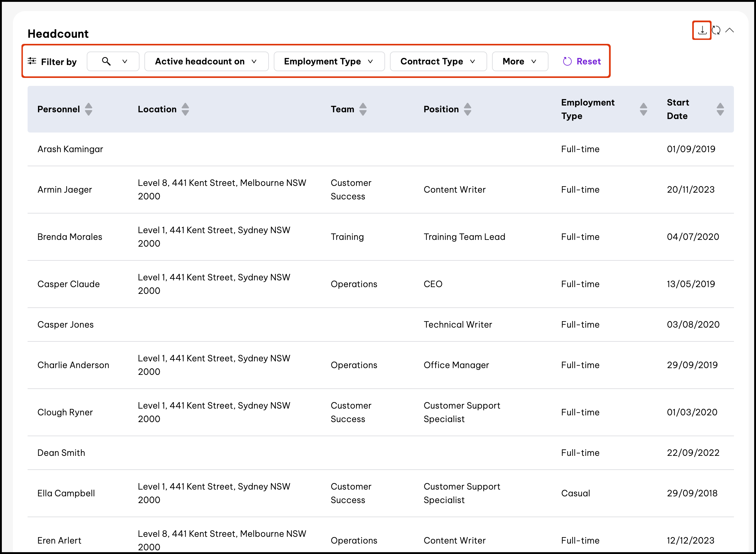
Task: Expand the Contract Type filter
Action: 438,61
